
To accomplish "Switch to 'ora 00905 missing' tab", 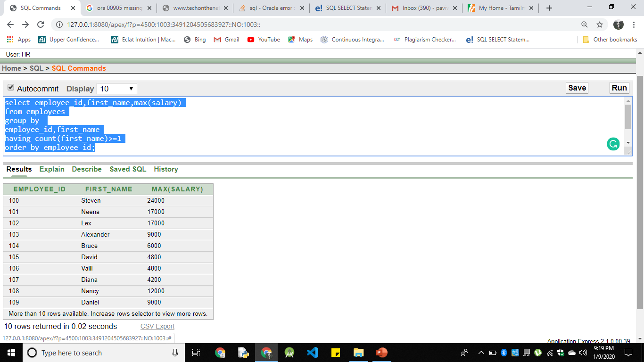I will 120,8.
